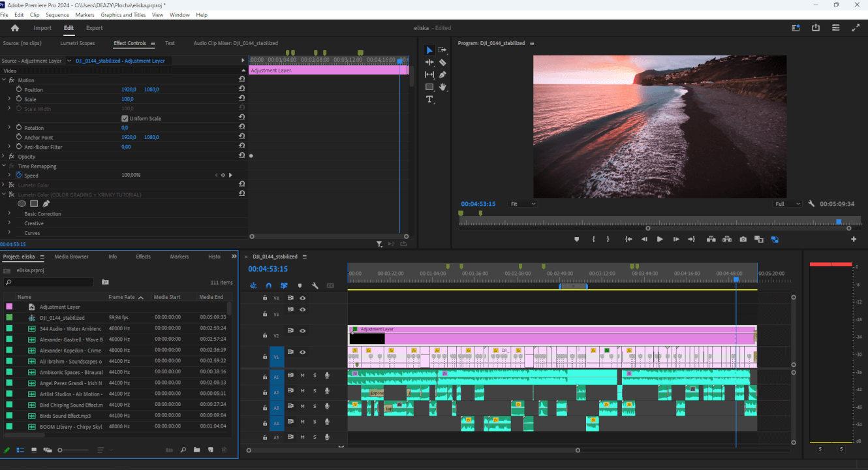Select the Hand tool
Viewport: 868px width, 470px height.
(443, 86)
